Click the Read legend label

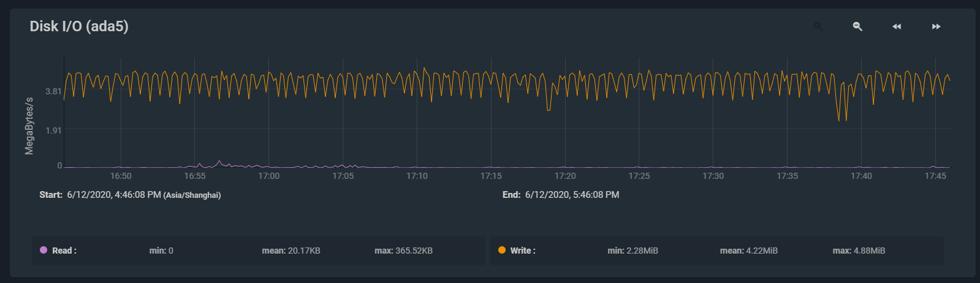tap(64, 251)
